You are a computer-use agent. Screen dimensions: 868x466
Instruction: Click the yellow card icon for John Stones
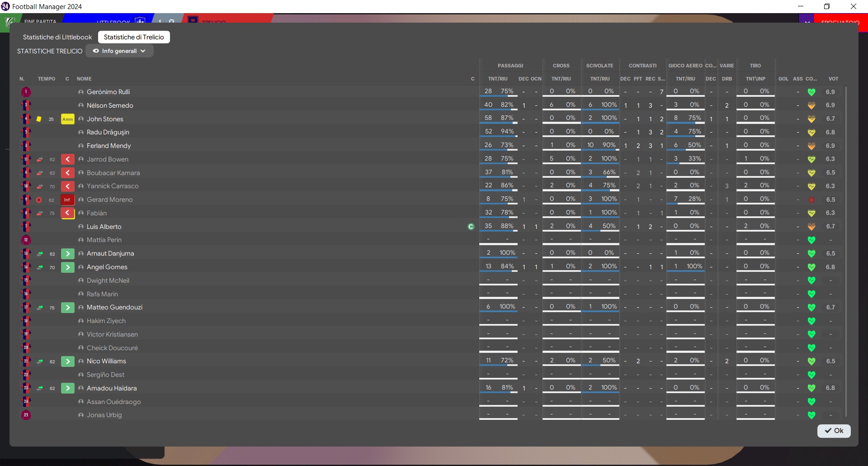pyautogui.click(x=39, y=119)
